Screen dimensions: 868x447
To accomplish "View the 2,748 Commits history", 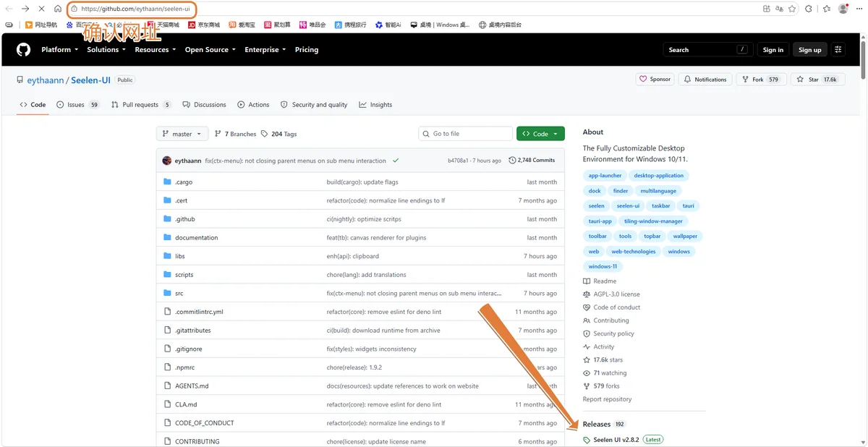I will coord(532,161).
